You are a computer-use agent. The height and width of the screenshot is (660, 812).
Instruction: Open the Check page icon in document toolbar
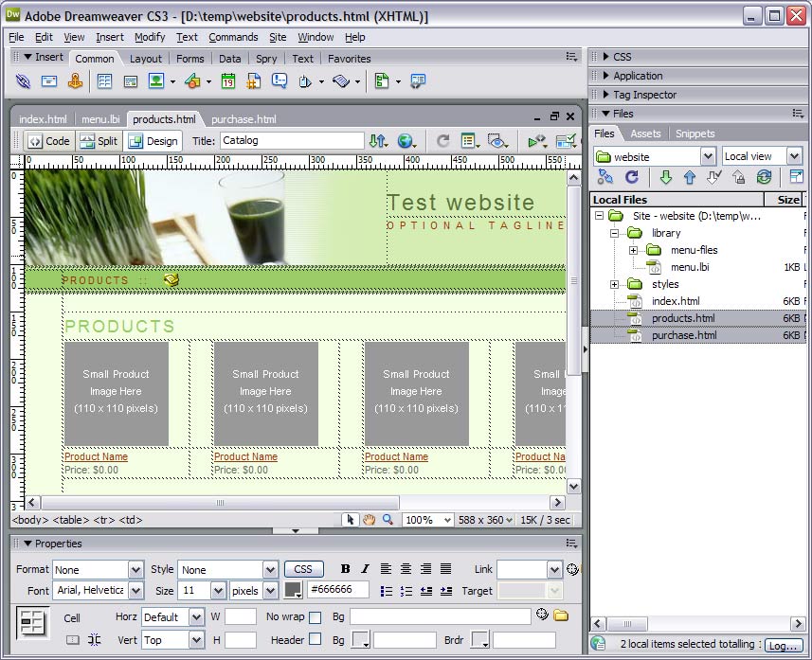pyautogui.click(x=566, y=141)
